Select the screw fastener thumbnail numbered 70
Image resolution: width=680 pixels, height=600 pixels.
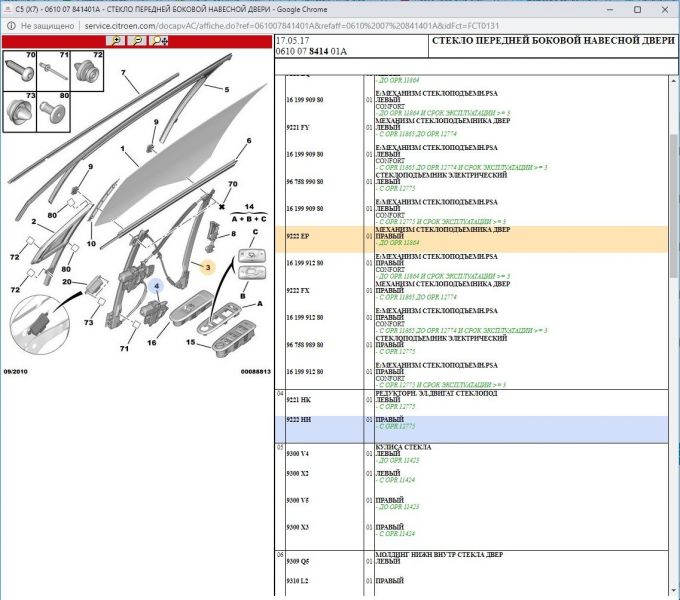(20, 71)
